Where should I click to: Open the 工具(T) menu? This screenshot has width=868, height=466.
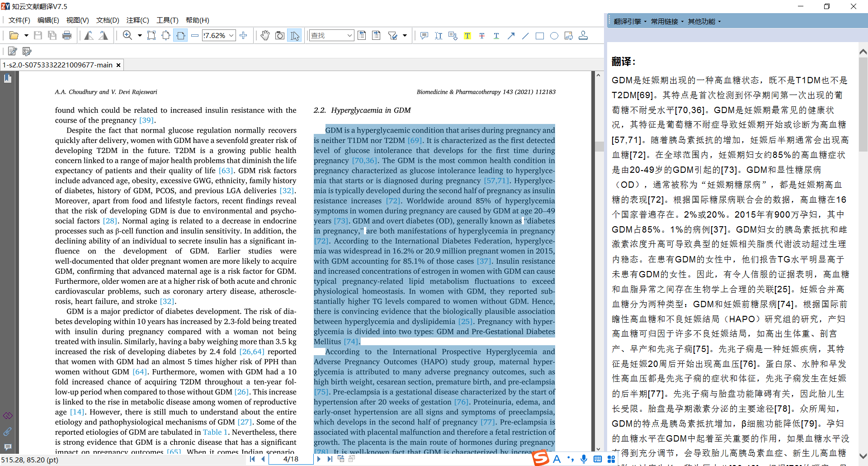(x=167, y=20)
